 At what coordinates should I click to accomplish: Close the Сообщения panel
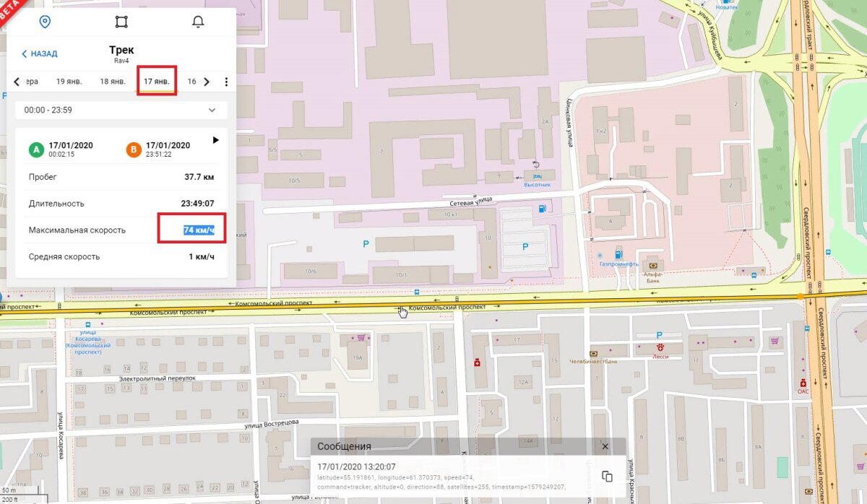tap(605, 446)
